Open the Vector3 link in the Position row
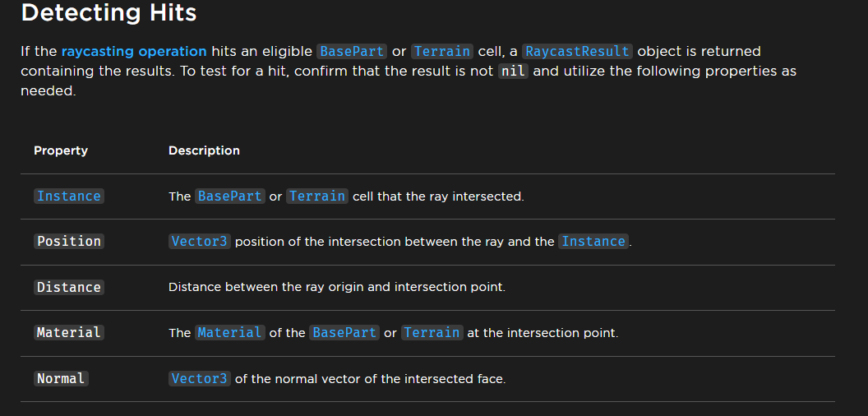The width and height of the screenshot is (868, 416). coord(200,242)
